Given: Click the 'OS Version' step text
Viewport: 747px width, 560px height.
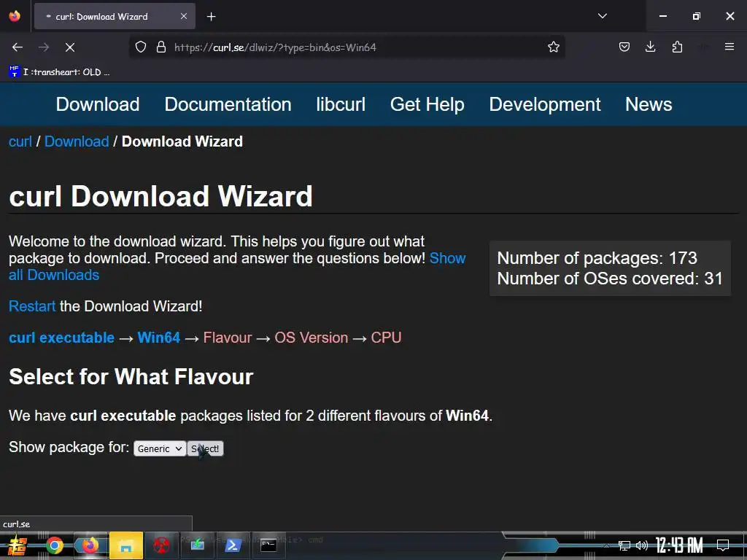Looking at the screenshot, I should coord(311,338).
